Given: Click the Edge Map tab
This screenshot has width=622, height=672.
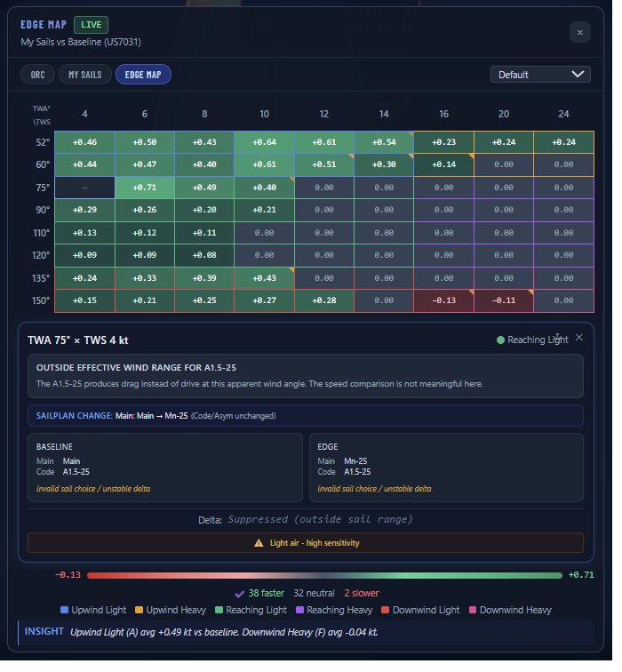Looking at the screenshot, I should [x=143, y=75].
